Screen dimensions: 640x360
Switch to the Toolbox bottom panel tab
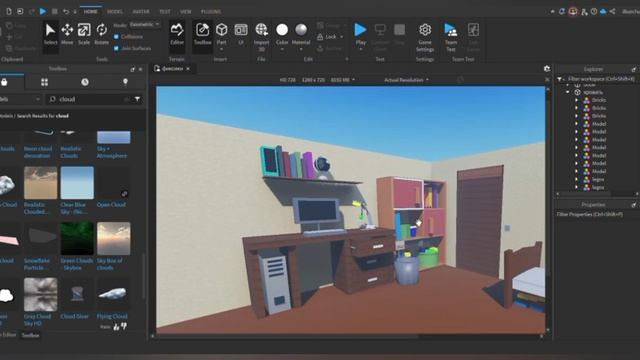pyautogui.click(x=31, y=335)
